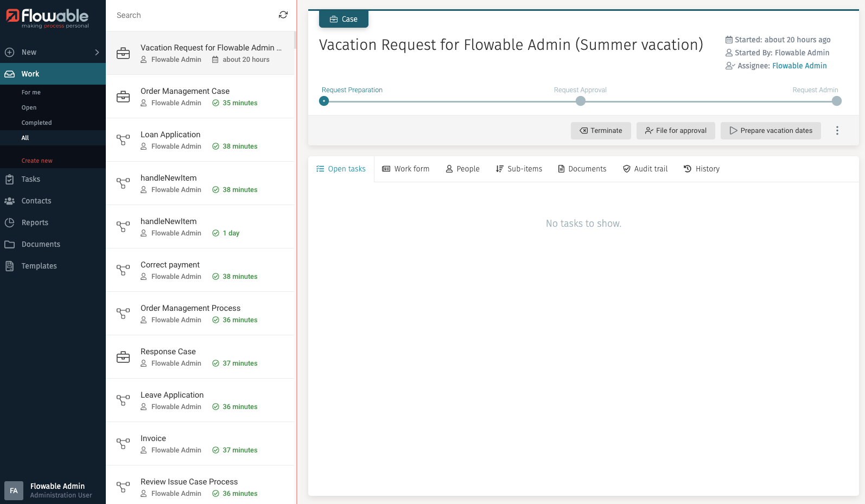The height and width of the screenshot is (504, 865).
Task: Open the more actions kebab menu
Action: tap(837, 131)
